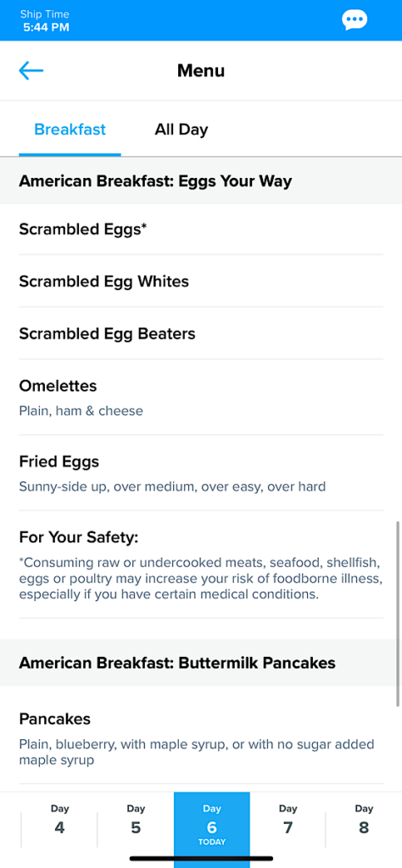Select Scrambled Egg Beaters item
Screen dimensions: 402x868
(201, 333)
